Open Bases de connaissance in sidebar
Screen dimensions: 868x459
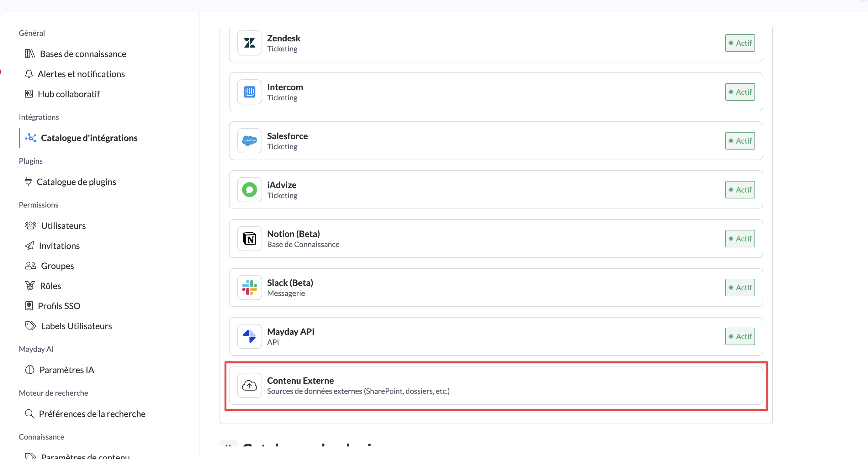click(x=82, y=54)
